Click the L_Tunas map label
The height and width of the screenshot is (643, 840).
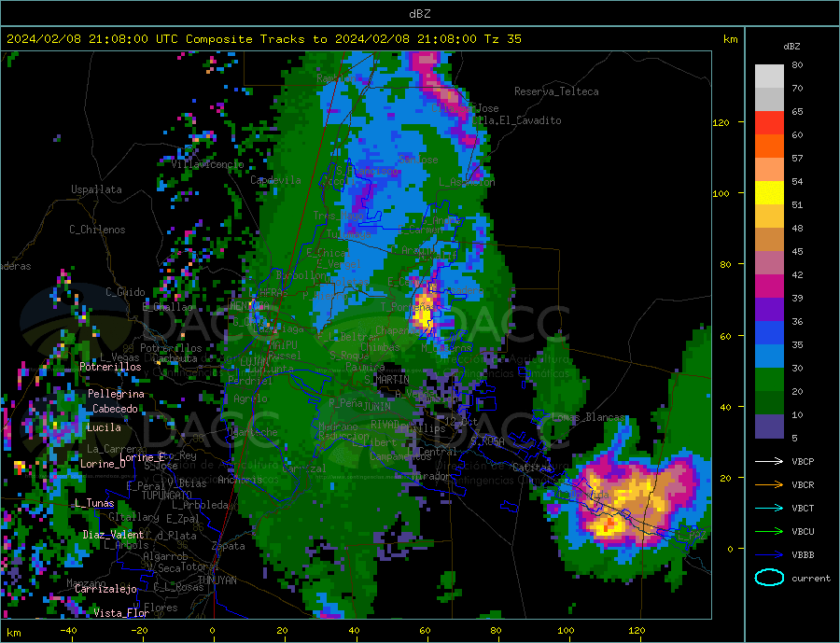click(x=94, y=503)
